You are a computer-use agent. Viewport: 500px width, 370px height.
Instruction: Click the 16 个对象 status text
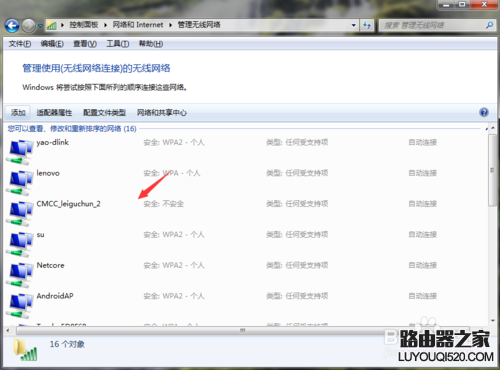pyautogui.click(x=67, y=344)
